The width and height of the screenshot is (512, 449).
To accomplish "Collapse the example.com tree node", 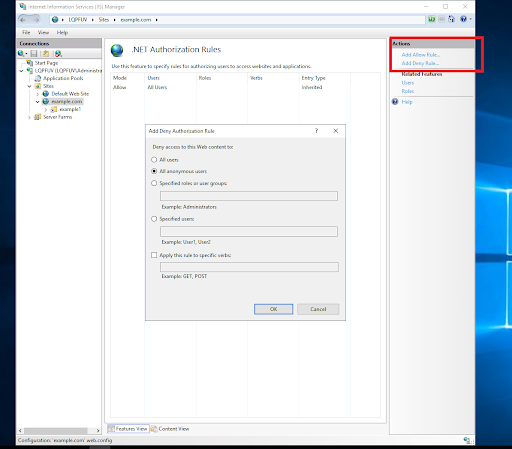I will coord(38,102).
